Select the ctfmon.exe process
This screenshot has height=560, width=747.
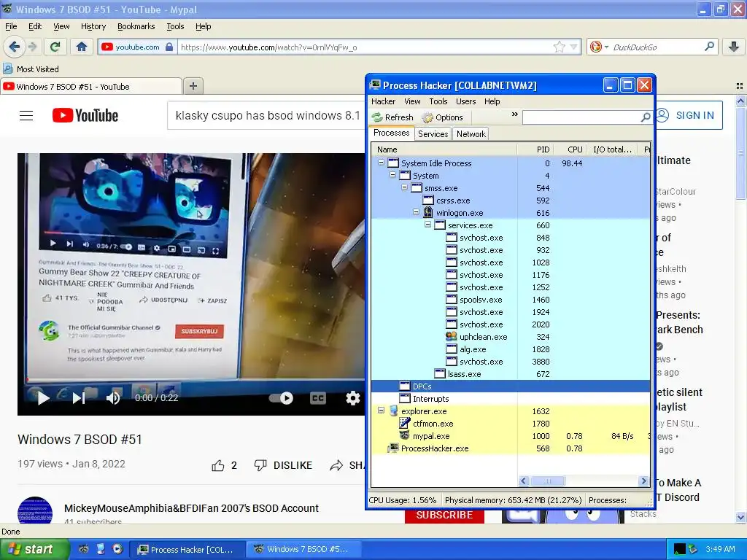click(510, 424)
